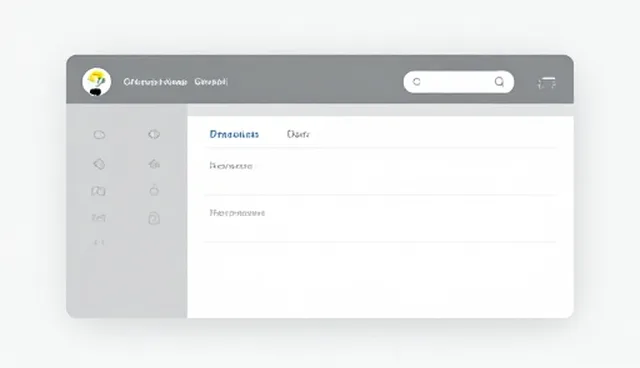Open the card-shaped icon right of search

click(x=547, y=83)
